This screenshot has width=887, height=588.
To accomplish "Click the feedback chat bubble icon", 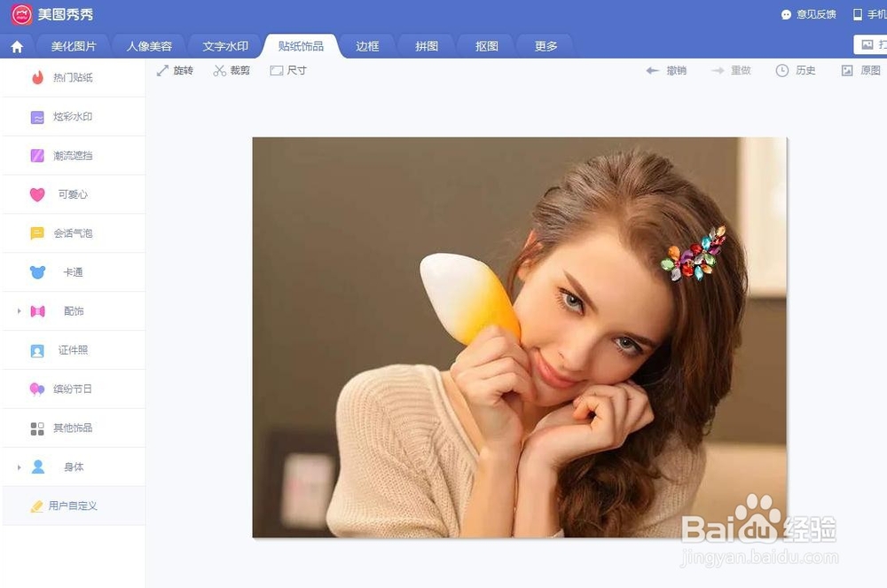I will [786, 15].
